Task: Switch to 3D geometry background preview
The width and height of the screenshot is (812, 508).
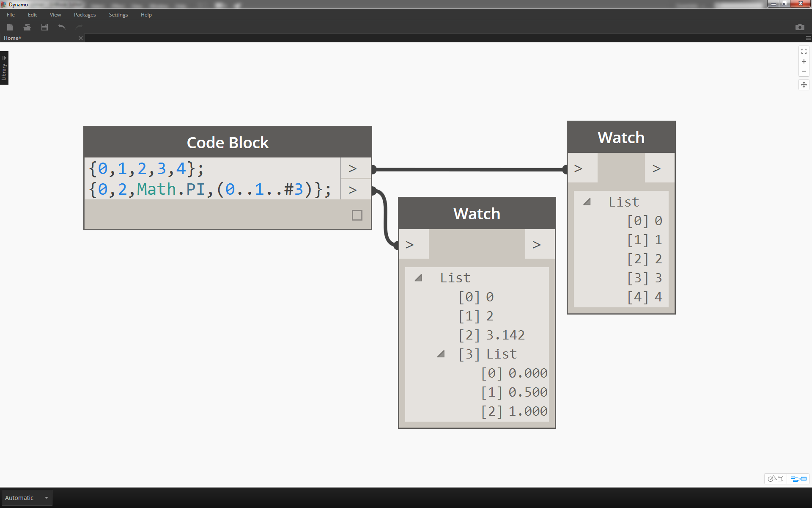Action: 776,479
